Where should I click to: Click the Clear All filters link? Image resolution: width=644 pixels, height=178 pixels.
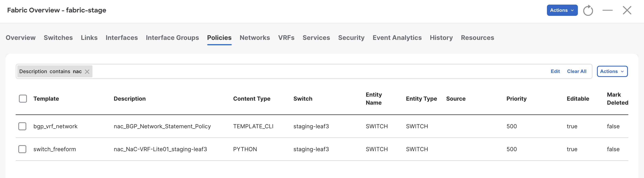click(576, 71)
